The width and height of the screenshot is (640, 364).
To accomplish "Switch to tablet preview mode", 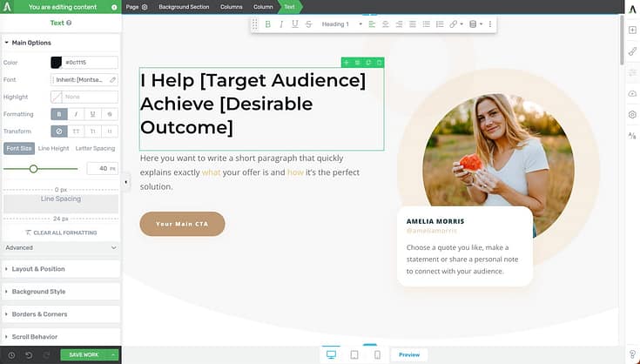I will [354, 354].
